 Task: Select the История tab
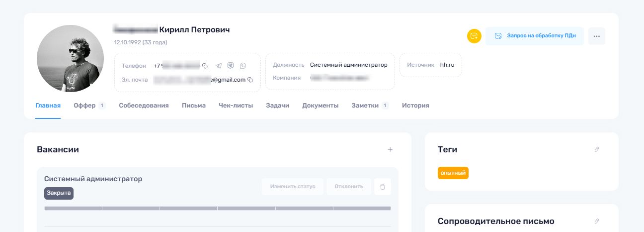pyautogui.click(x=415, y=106)
